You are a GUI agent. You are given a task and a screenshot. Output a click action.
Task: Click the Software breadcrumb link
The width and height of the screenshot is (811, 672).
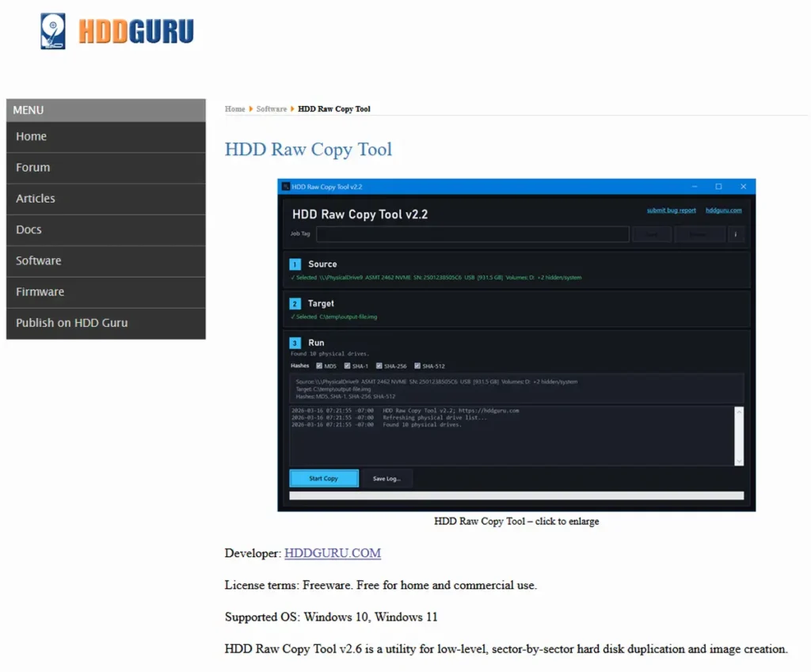(x=271, y=109)
